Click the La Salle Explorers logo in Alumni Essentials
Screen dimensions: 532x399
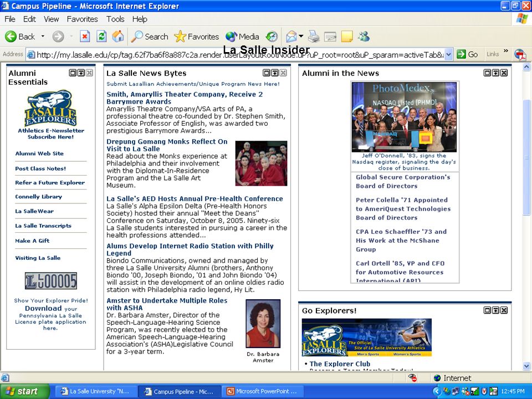click(51, 108)
